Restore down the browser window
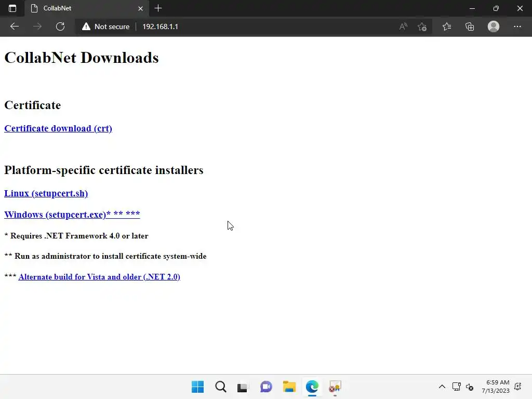The width and height of the screenshot is (532, 399). pyautogui.click(x=496, y=8)
